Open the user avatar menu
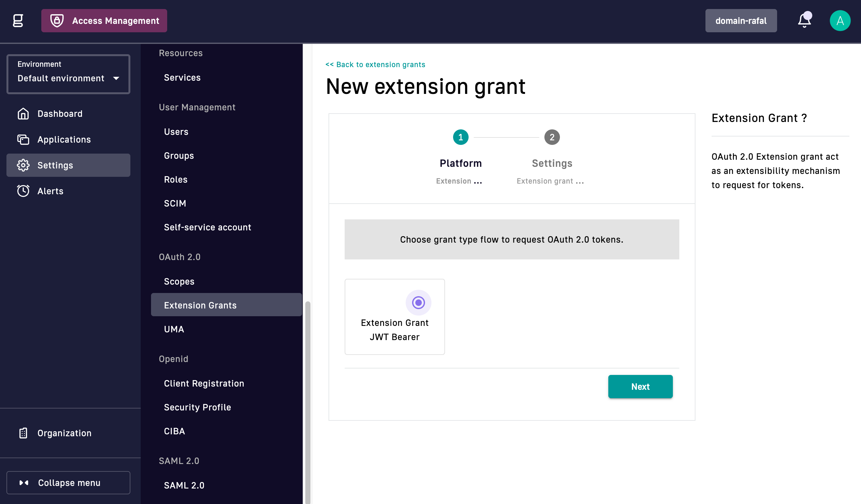This screenshot has height=504, width=861. pyautogui.click(x=840, y=21)
